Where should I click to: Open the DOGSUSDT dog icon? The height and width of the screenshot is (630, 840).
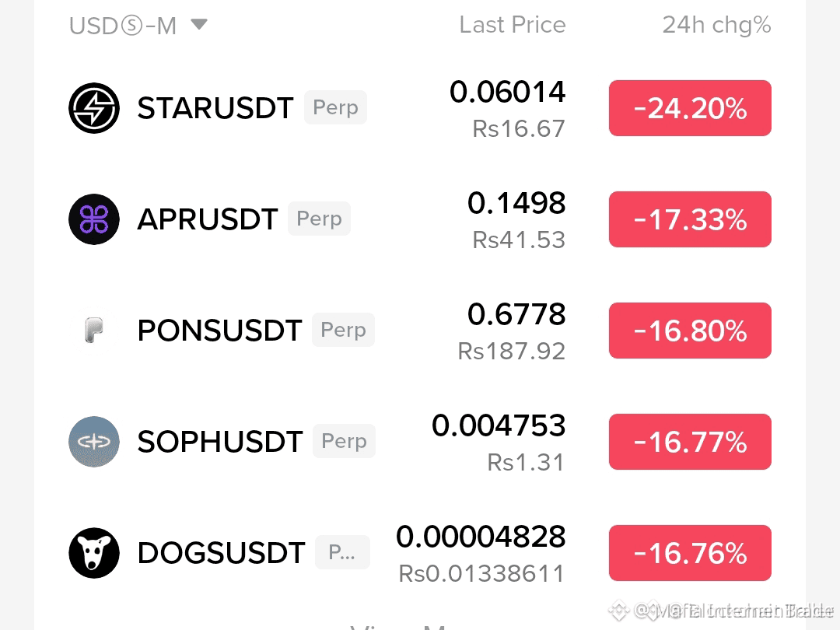point(94,553)
